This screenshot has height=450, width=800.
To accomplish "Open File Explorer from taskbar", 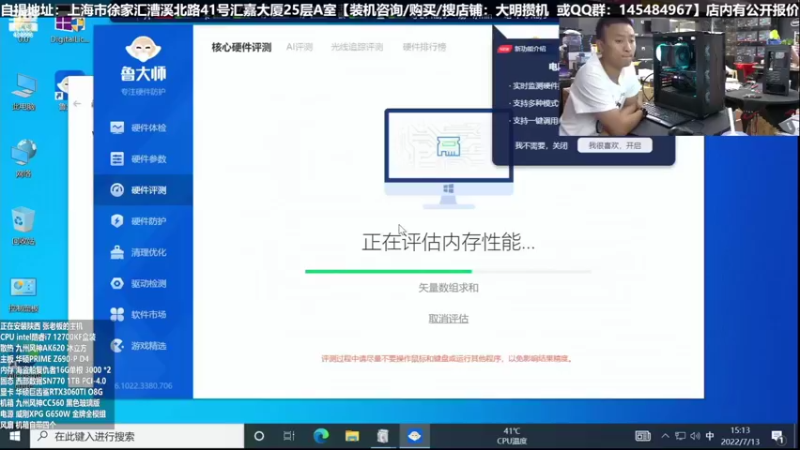I will tap(352, 436).
